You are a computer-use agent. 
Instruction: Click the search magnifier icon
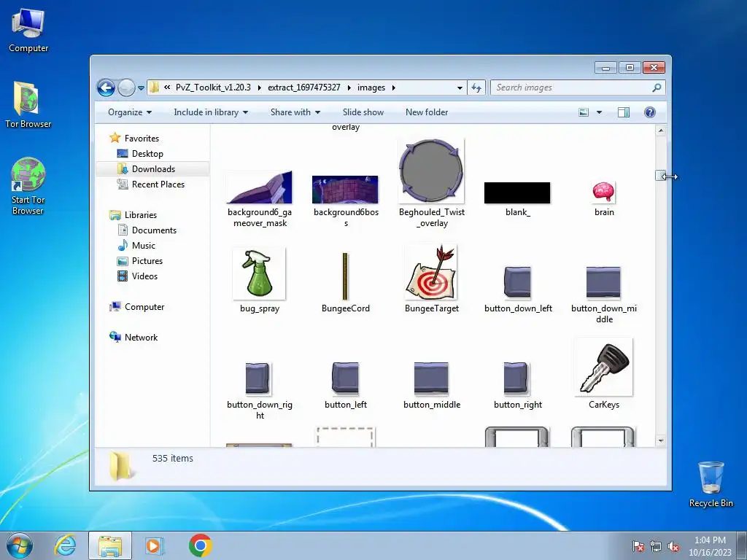[657, 87]
